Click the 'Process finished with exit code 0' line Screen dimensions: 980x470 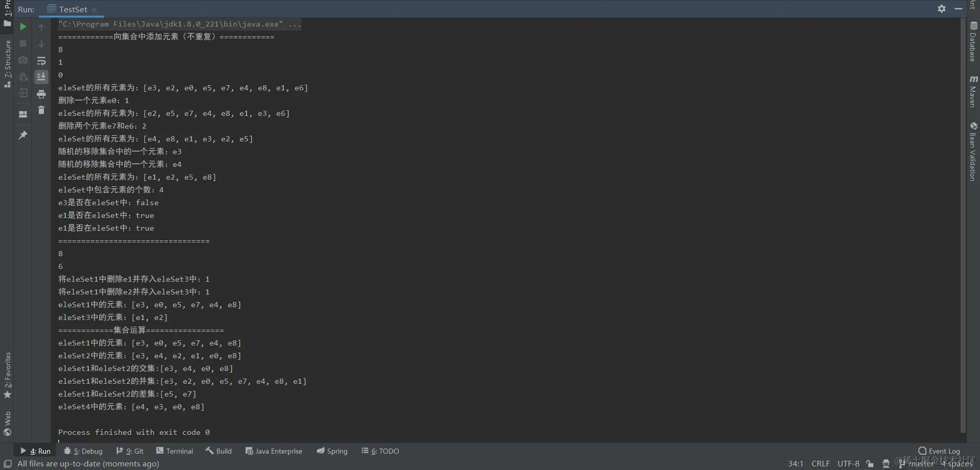[134, 432]
